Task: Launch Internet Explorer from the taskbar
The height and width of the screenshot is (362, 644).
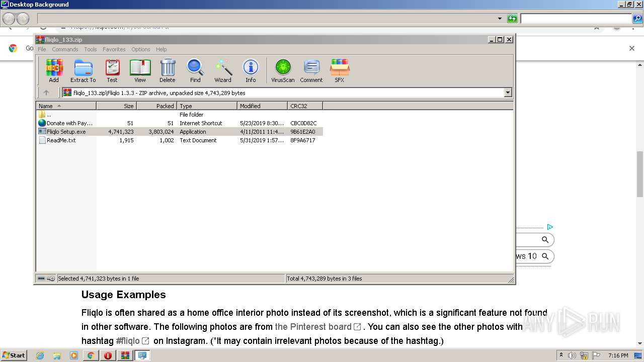Action: click(40, 355)
